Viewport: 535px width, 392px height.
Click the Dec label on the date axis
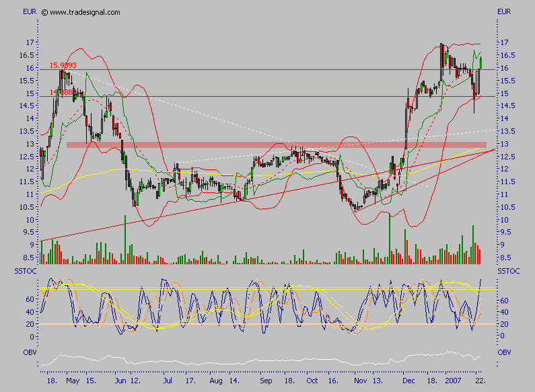pyautogui.click(x=409, y=380)
